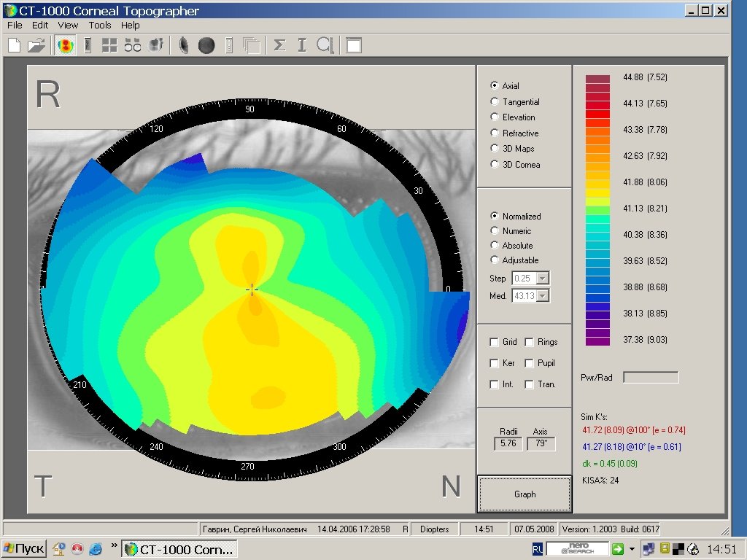This screenshot has height=560, width=747.
Task: Switch to the four-pane grid view icon
Action: 109,46
